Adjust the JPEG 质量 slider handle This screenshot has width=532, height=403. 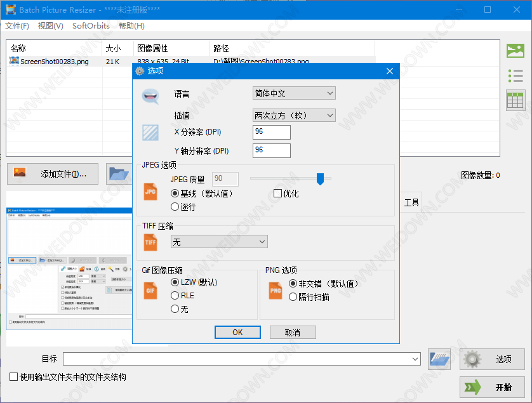click(320, 179)
